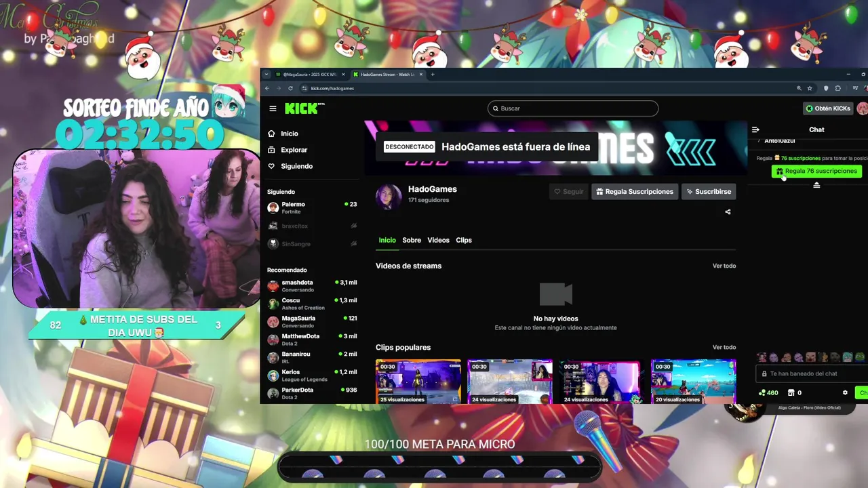The image size is (868, 488).
Task: Click the Suscribirse button
Action: [709, 192]
